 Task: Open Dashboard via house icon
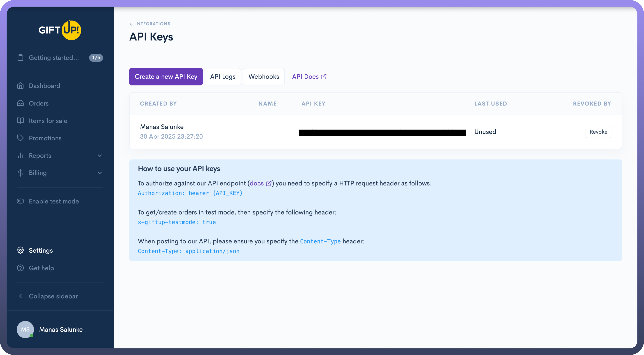20,86
